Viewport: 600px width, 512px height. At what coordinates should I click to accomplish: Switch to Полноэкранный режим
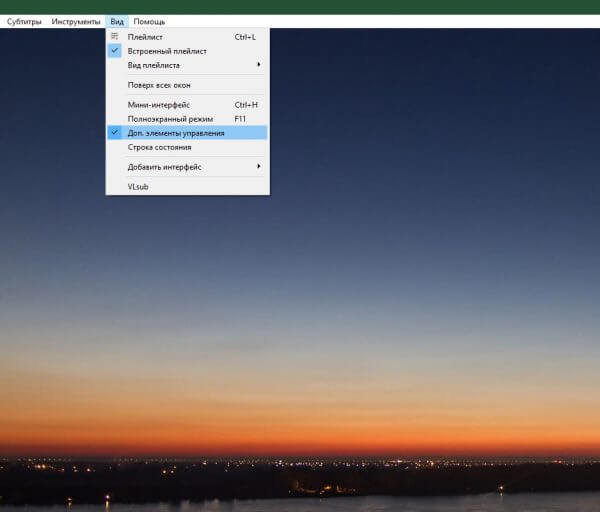click(x=164, y=119)
